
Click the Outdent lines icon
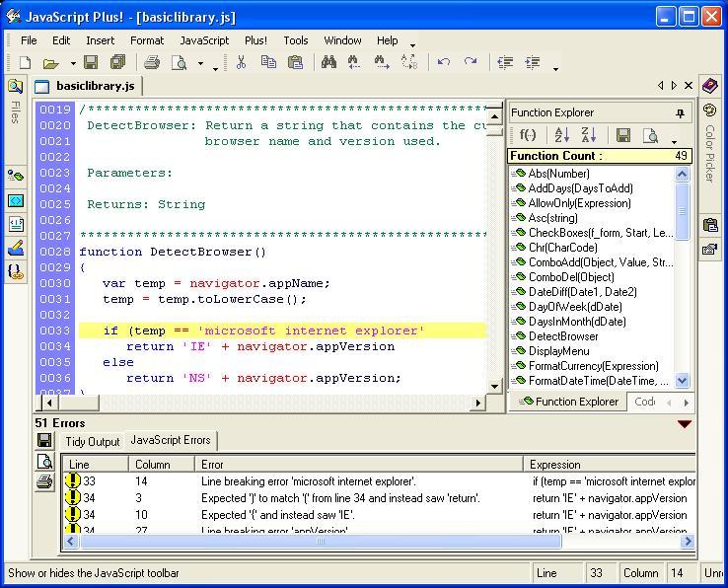click(505, 62)
